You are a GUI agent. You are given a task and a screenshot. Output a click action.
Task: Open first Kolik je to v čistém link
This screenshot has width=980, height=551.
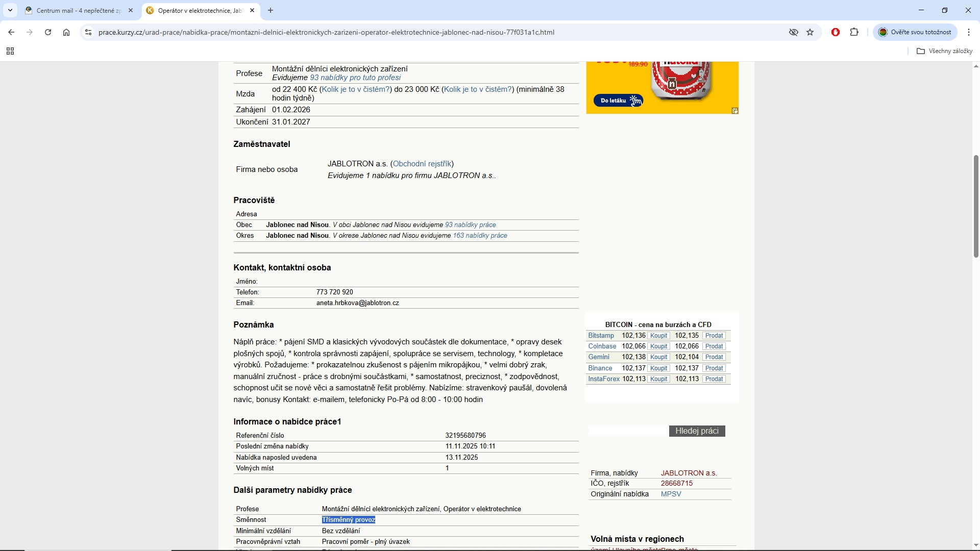click(x=356, y=89)
